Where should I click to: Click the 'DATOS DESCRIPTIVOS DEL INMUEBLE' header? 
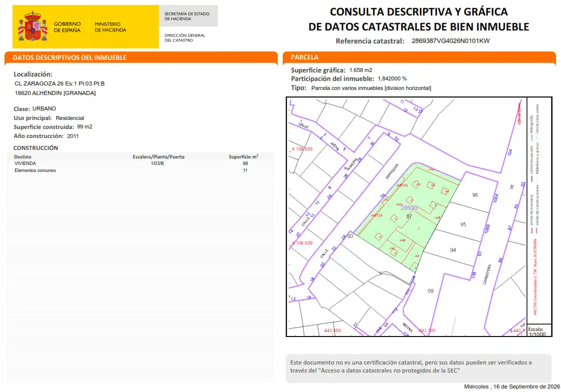pos(70,57)
